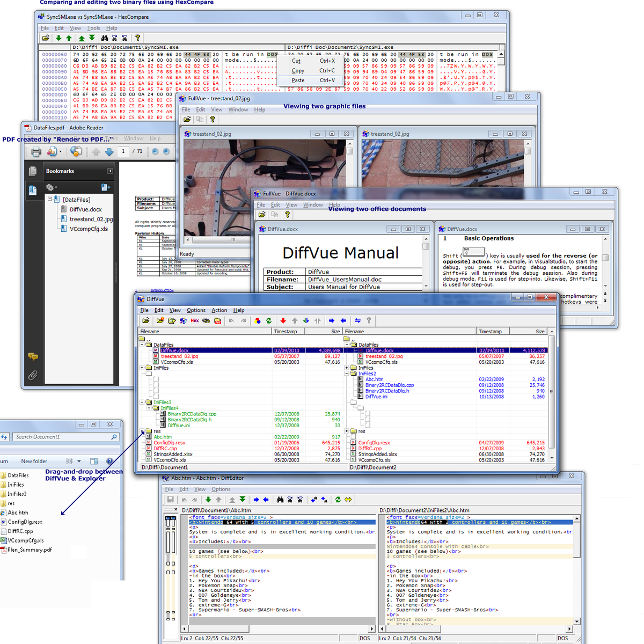Viewport: 644px width, 644px height.
Task: Click the PDF render icon in DiffVue toolbar
Action: point(217,321)
